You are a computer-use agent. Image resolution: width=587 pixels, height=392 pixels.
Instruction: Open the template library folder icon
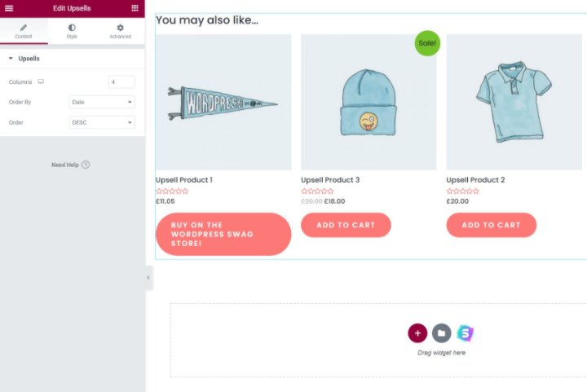[442, 333]
